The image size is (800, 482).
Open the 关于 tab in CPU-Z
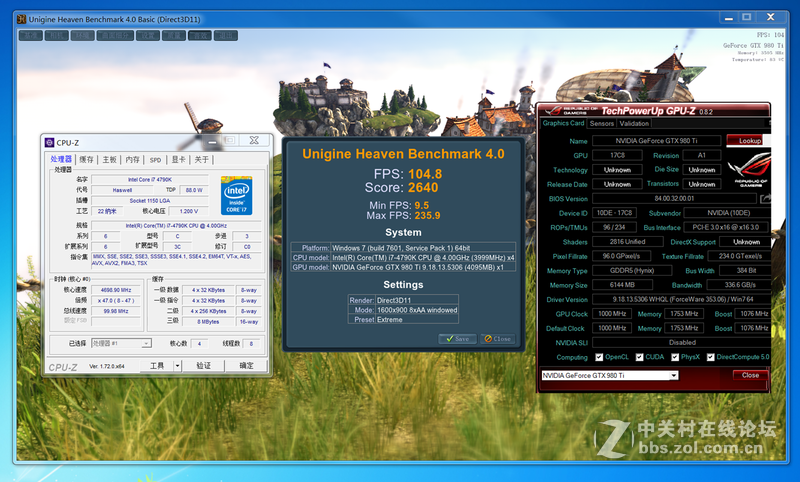202,160
